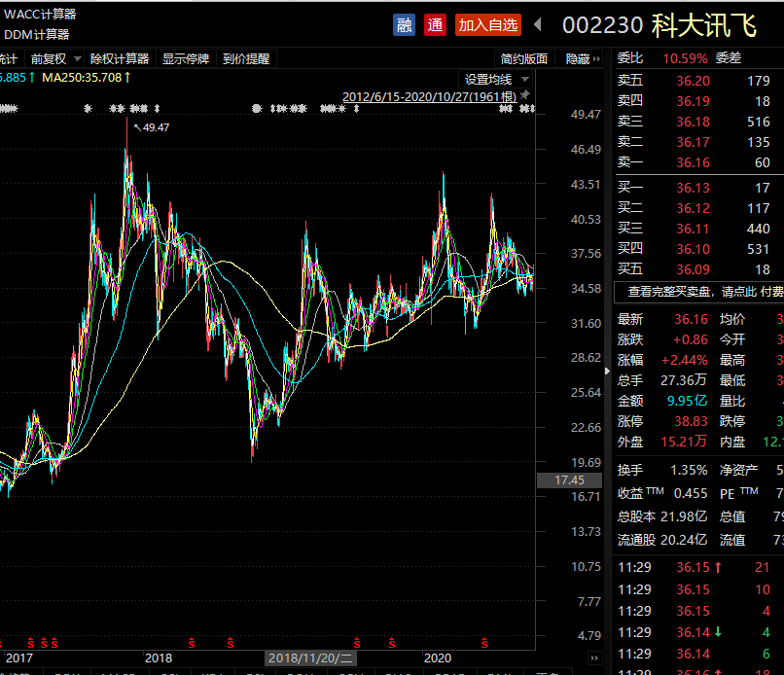Screen dimensions: 784x675
Task: Click the 外盘 value 15.21万
Action: pyautogui.click(x=684, y=442)
